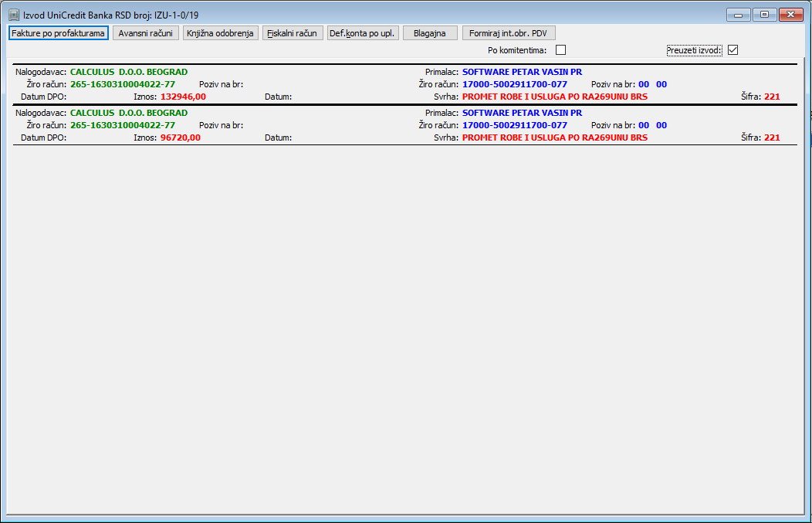Click Nalogodavac CALCULUS D.O.O. BEOGRAD in the 132946,00 entry

pyautogui.click(x=129, y=72)
